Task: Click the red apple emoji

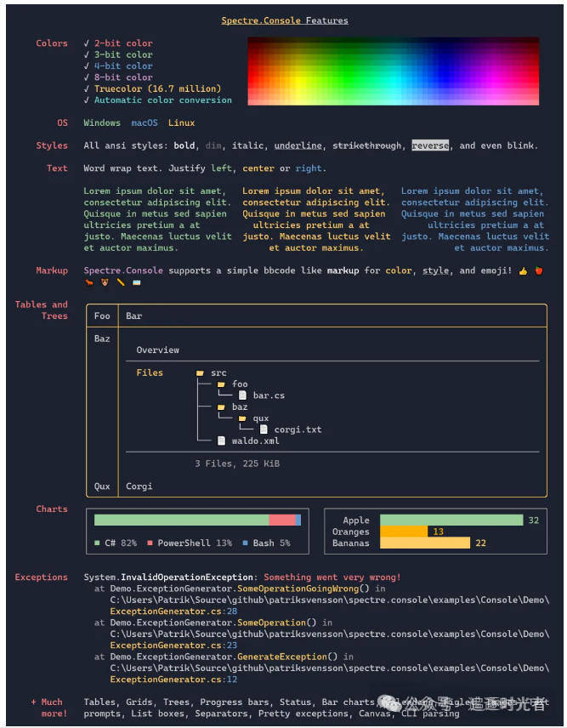Action: (539, 270)
